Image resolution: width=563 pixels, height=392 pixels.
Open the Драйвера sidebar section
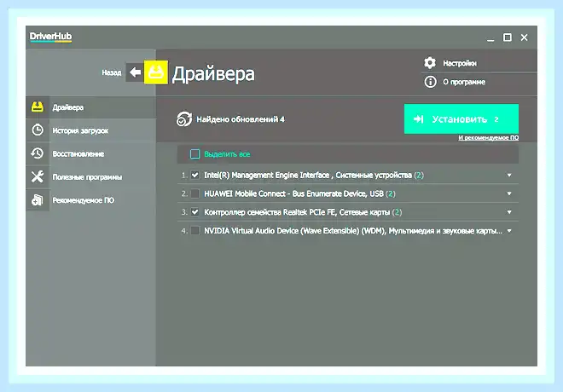tap(90, 107)
